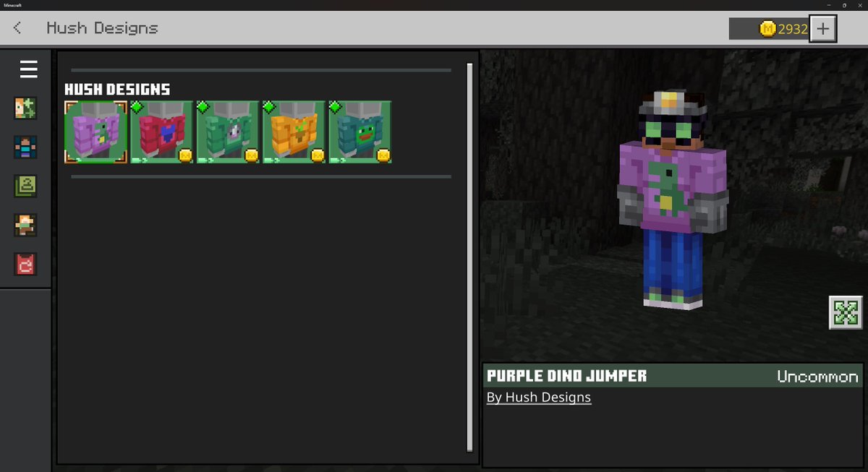The image size is (868, 472).
Task: Add Minecoins with the plus button
Action: [823, 29]
